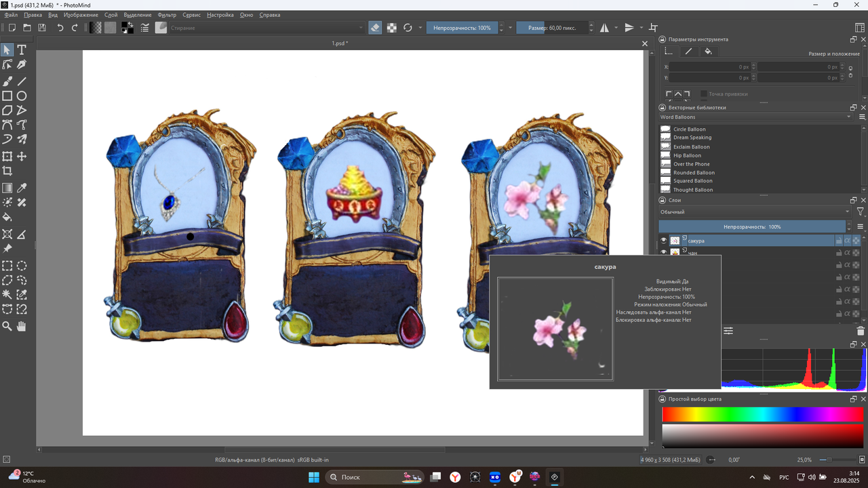Image resolution: width=868 pixels, height=488 pixels.
Task: Select the Thought Balloon item
Action: pyautogui.click(x=693, y=190)
